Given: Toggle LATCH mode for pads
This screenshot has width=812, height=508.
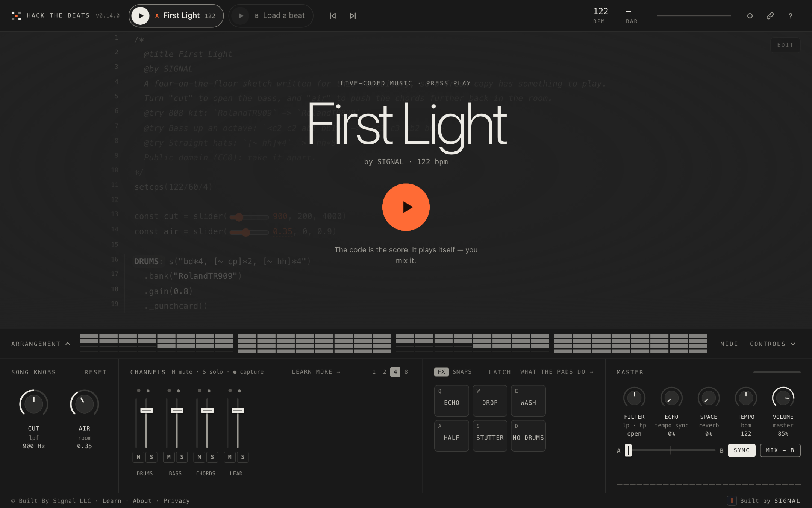Looking at the screenshot, I should tap(500, 372).
